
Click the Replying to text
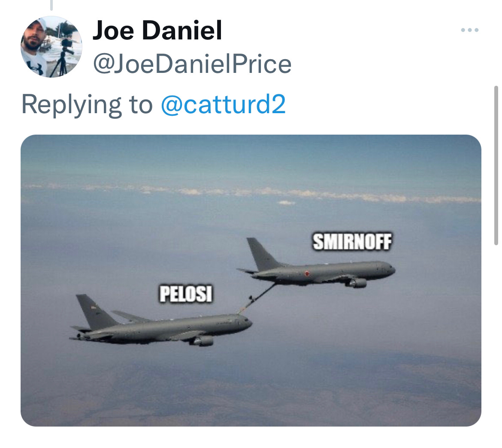87,105
